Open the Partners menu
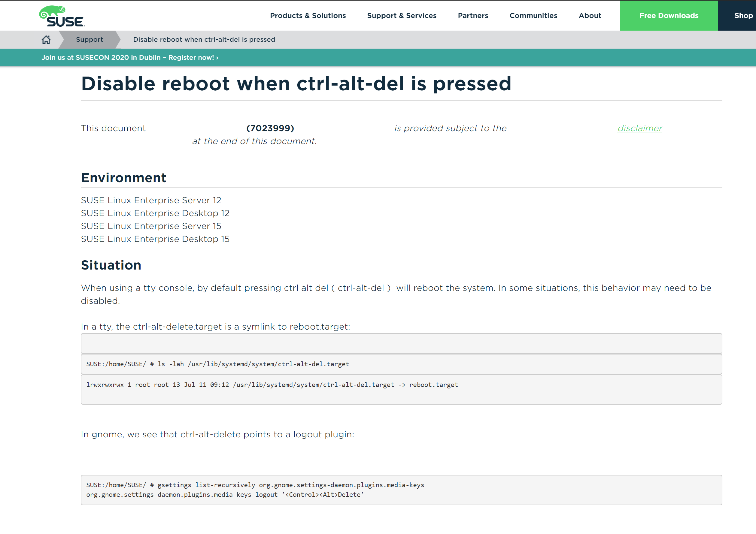Screen dimensions: 756x534 (x=472, y=16)
